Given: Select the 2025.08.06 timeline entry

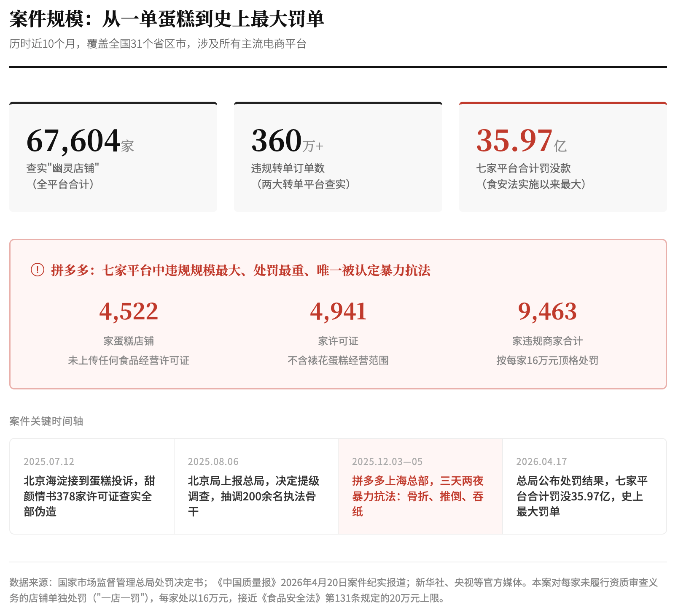Looking at the screenshot, I should click(x=256, y=486).
